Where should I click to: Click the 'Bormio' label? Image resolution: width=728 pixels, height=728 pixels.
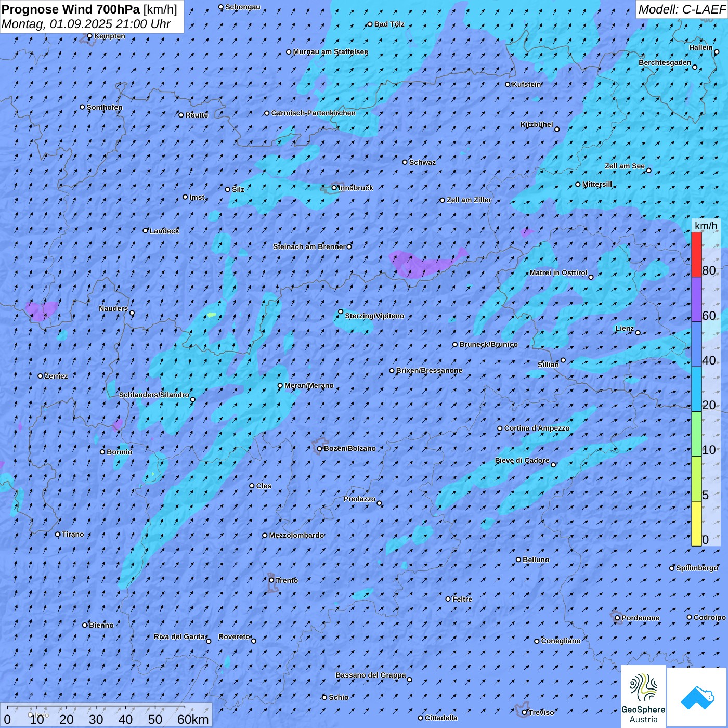(x=119, y=452)
